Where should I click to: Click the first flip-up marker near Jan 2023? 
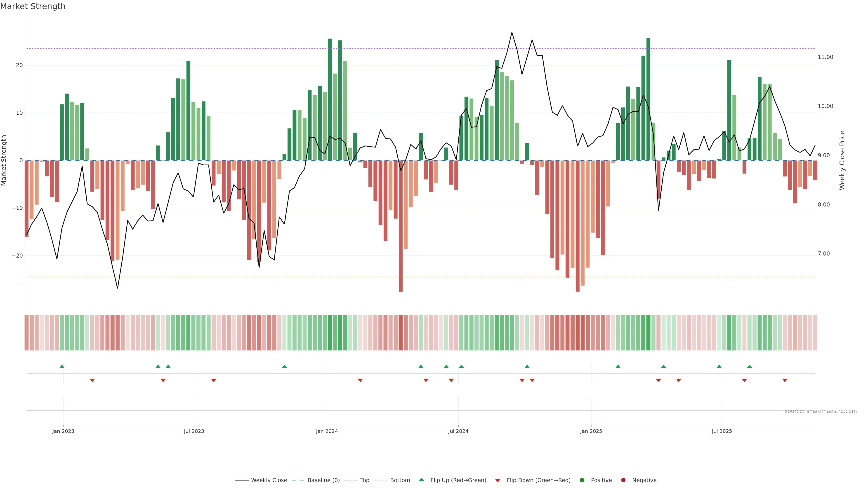(62, 366)
